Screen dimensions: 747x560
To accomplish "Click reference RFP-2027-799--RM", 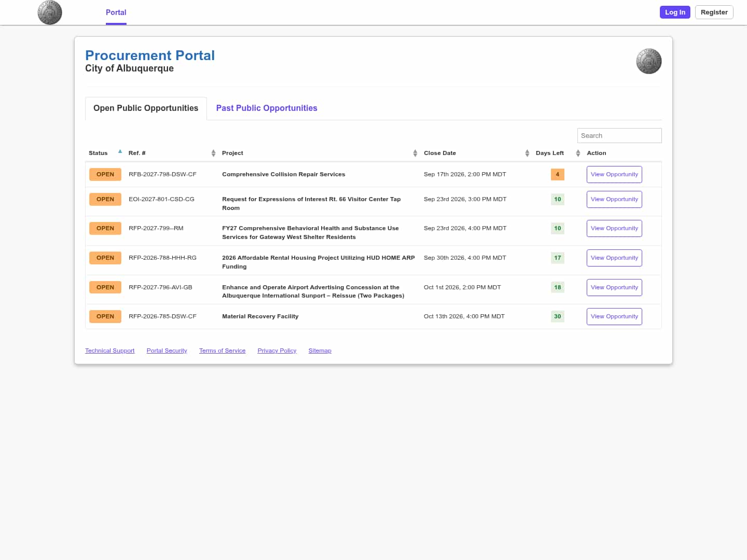I will (156, 228).
